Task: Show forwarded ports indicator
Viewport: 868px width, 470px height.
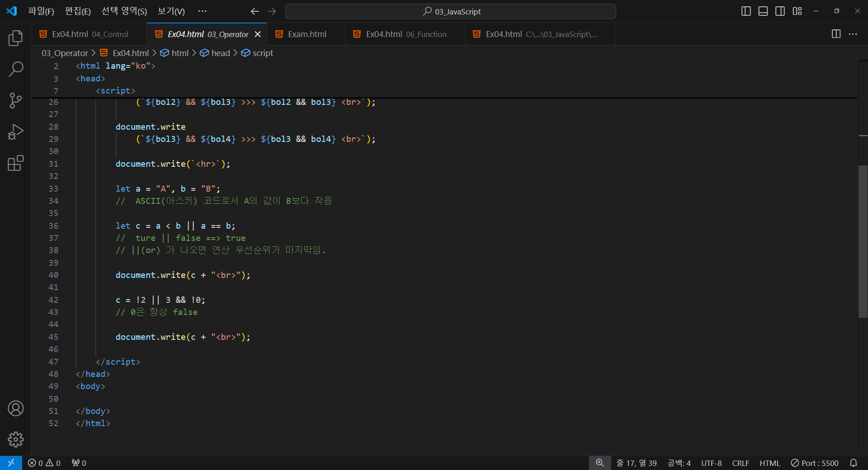Action: (x=79, y=463)
